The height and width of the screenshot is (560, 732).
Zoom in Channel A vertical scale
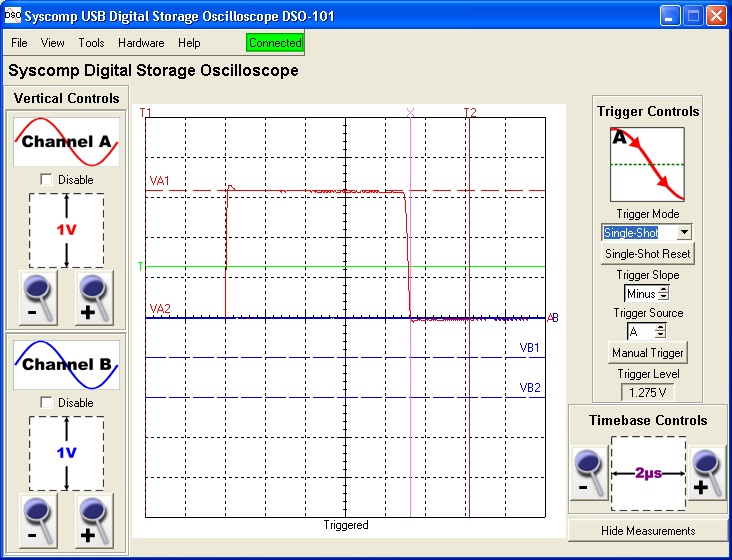(x=95, y=299)
